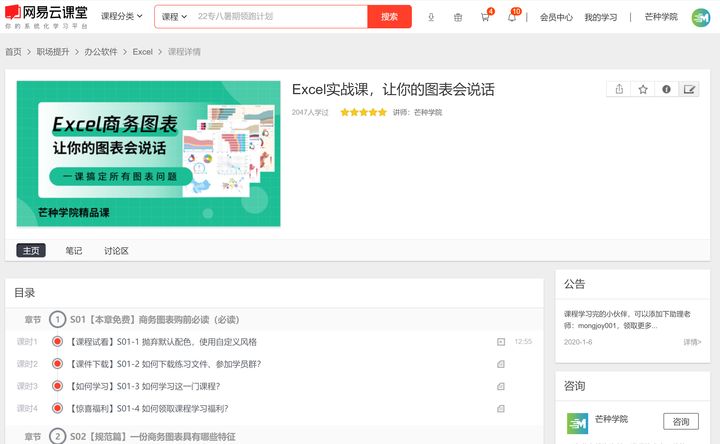Switch to the 讨论区 tab

tap(116, 251)
